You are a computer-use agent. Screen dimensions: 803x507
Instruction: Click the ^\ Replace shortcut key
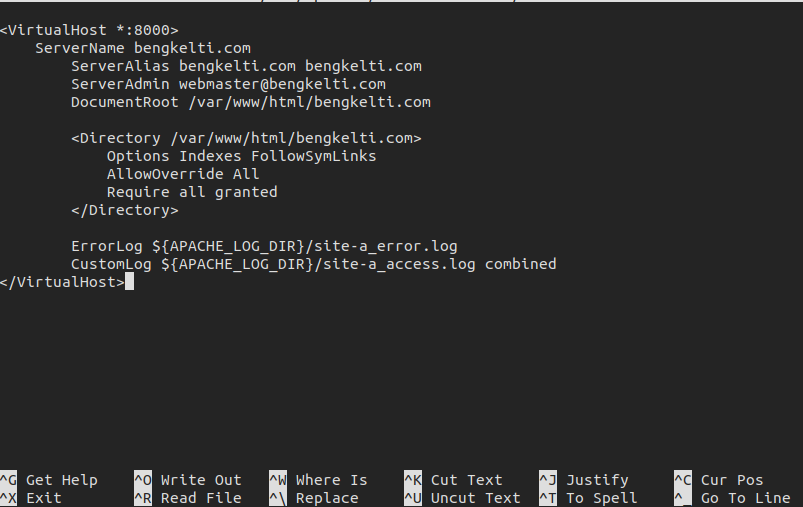pos(313,498)
